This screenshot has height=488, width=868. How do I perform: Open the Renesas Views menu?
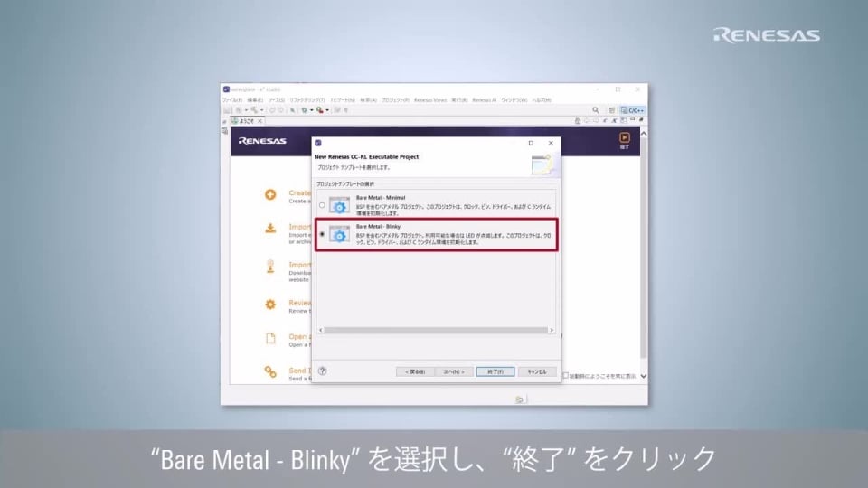(x=430, y=99)
